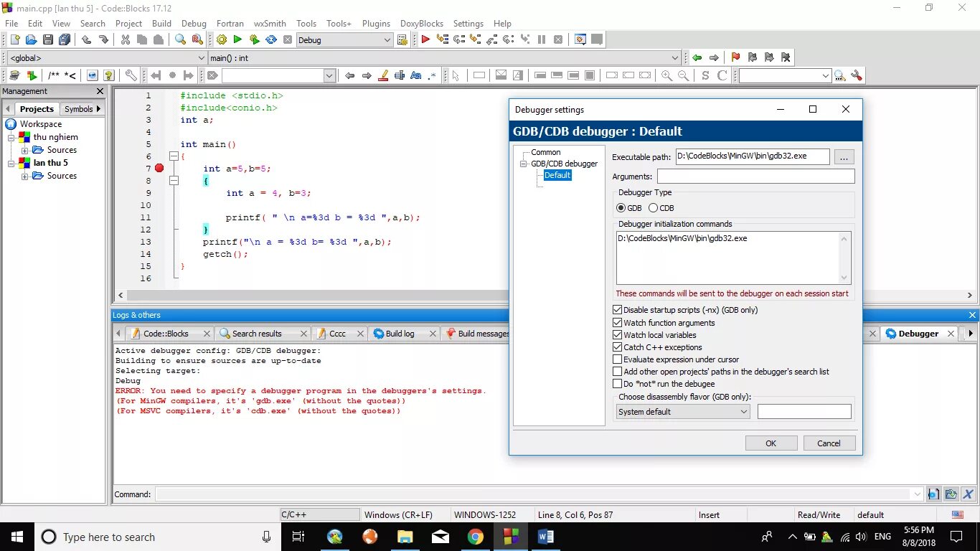Enable Add other open projects' paths checkbox
Viewport: 980px width, 551px height.
pos(617,372)
